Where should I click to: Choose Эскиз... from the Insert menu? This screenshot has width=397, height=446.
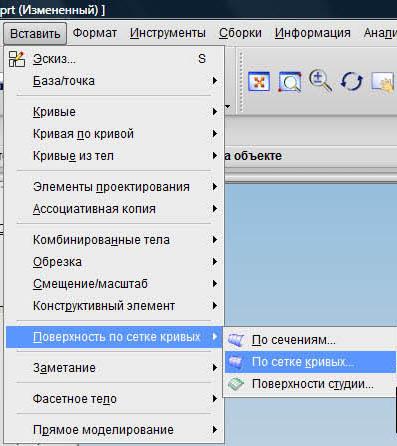click(x=114, y=59)
